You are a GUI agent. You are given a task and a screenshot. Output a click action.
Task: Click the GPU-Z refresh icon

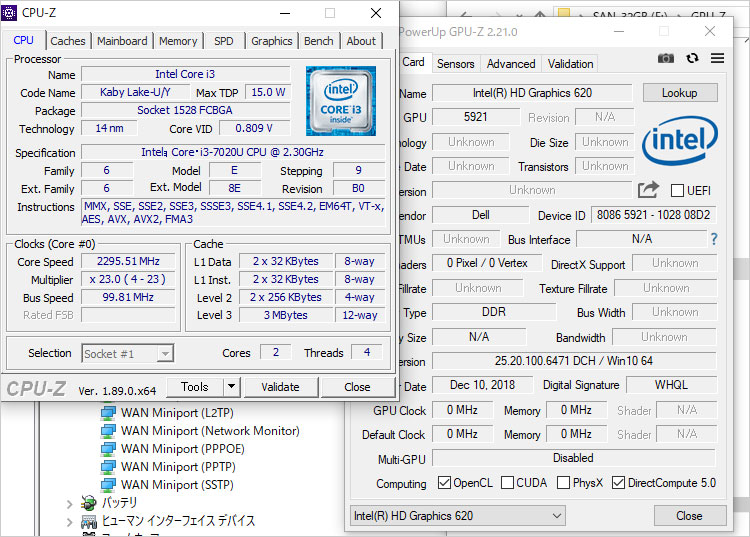[692, 59]
